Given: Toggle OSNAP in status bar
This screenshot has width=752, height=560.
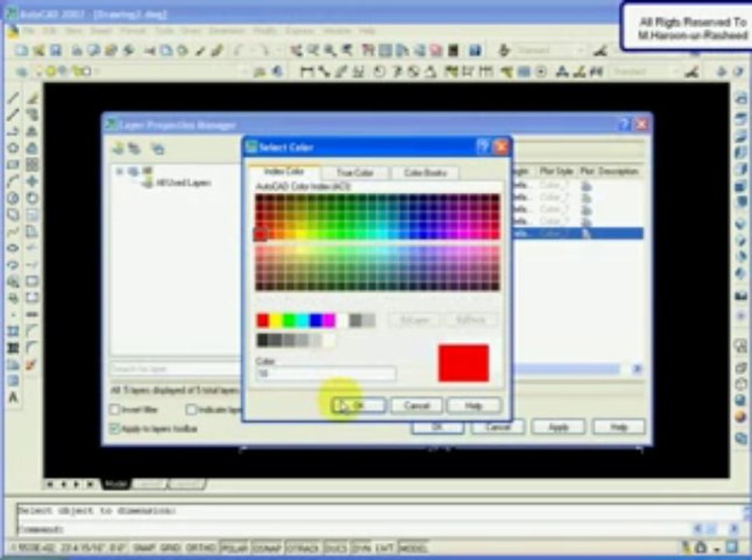Looking at the screenshot, I should pos(268,548).
